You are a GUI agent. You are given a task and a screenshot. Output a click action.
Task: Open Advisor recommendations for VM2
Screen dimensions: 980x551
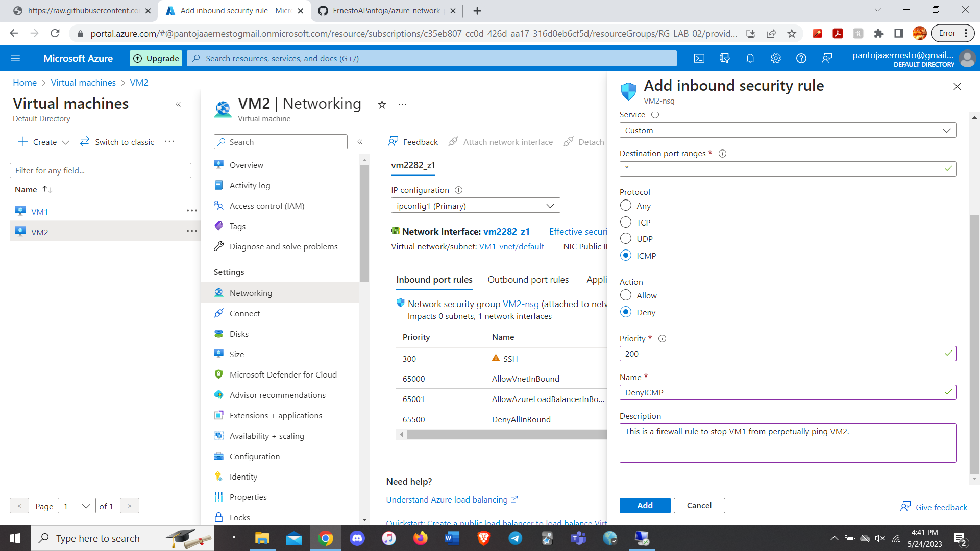coord(278,394)
